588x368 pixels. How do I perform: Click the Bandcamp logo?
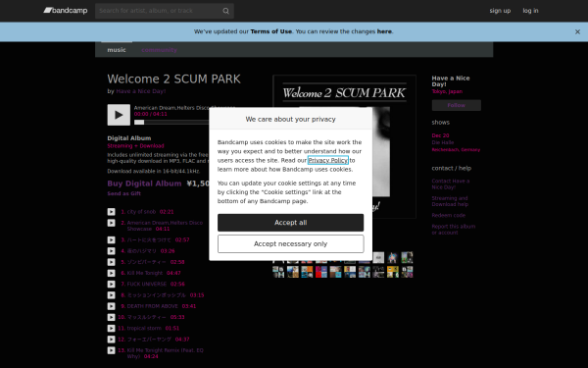tap(66, 11)
